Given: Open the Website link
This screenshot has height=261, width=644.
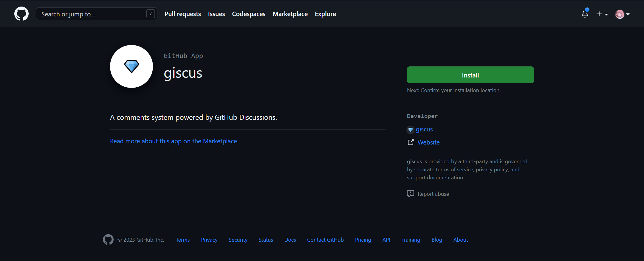Looking at the screenshot, I should [428, 142].
